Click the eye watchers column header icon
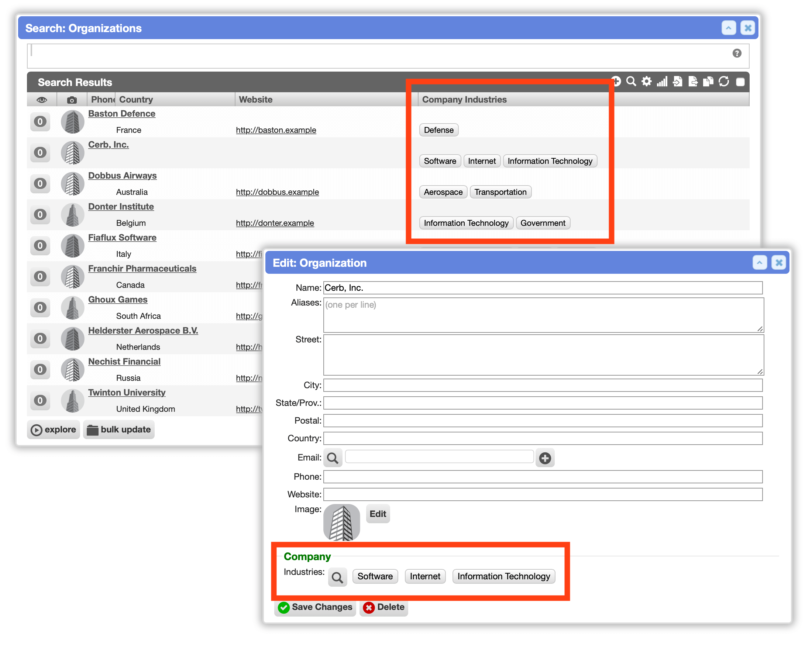The height and width of the screenshot is (659, 812). coord(42,100)
